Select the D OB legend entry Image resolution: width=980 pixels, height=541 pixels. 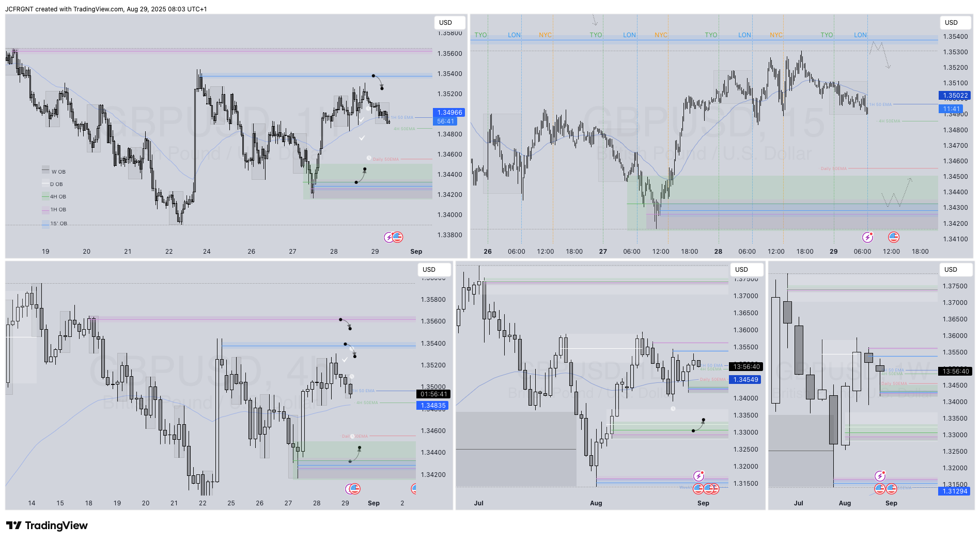(53, 184)
